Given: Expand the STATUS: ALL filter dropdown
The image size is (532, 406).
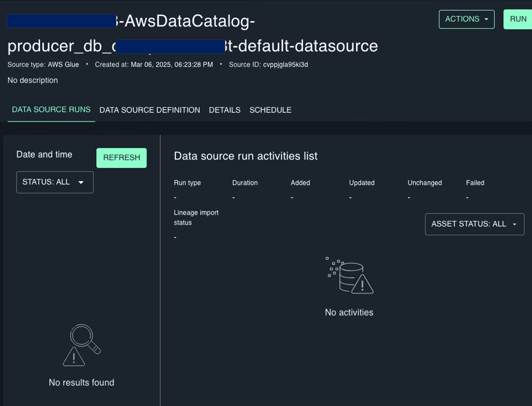Looking at the screenshot, I should (55, 182).
